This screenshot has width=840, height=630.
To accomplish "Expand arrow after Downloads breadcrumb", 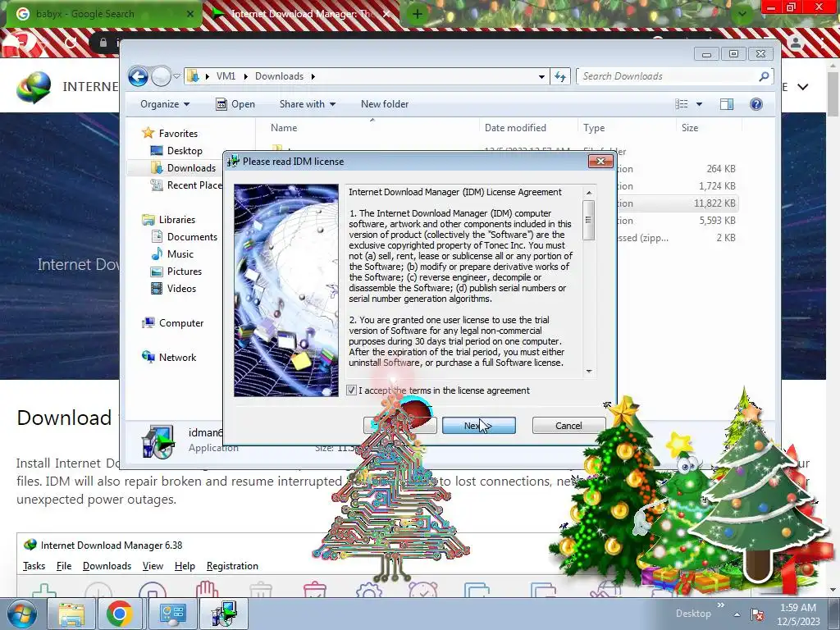I will 313,76.
